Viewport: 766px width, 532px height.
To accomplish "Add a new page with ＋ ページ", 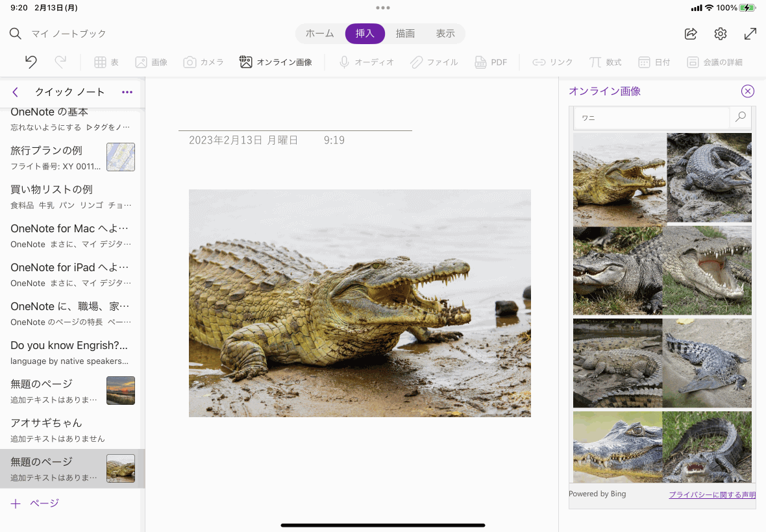I will (x=36, y=503).
